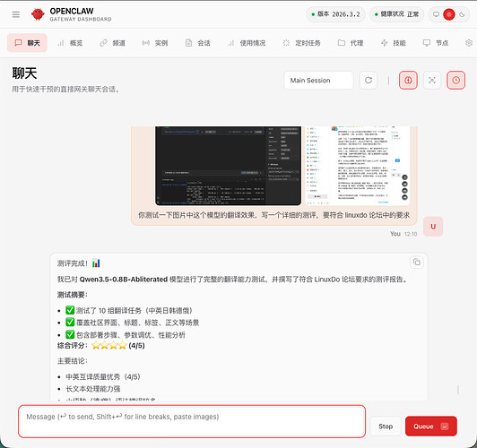Screen dimensions: 477x448
Task: Open the 频道 channels tab
Action: [x=113, y=43]
